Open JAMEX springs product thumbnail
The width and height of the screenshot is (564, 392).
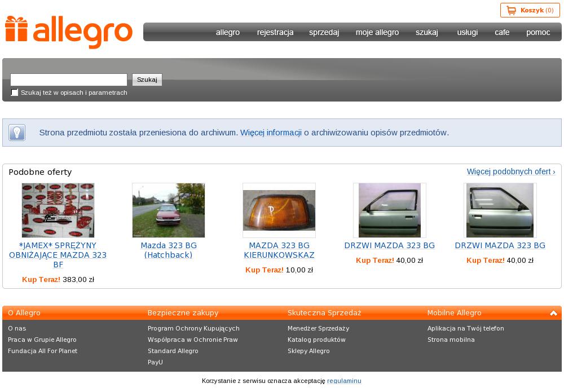(58, 210)
